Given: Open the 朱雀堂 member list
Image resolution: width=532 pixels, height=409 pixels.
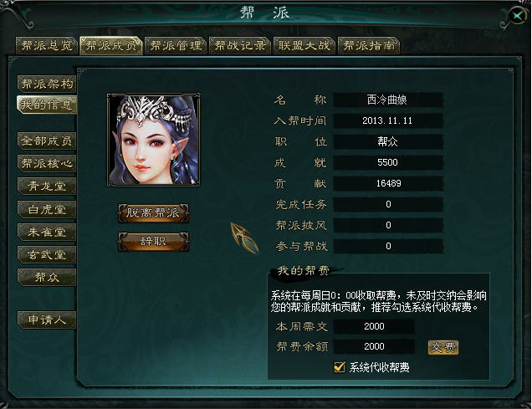Looking at the screenshot, I should [x=47, y=232].
